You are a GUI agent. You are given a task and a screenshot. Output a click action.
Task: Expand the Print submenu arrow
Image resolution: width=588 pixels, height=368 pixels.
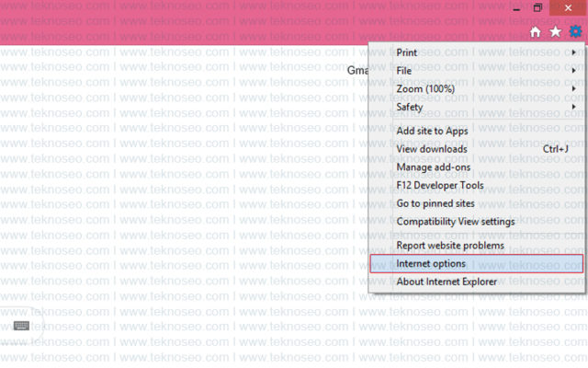[573, 52]
